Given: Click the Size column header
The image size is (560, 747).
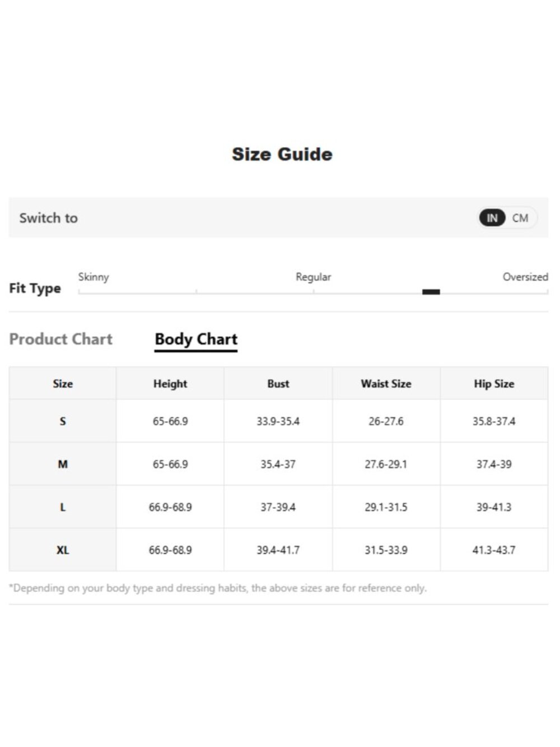Looking at the screenshot, I should (63, 384).
